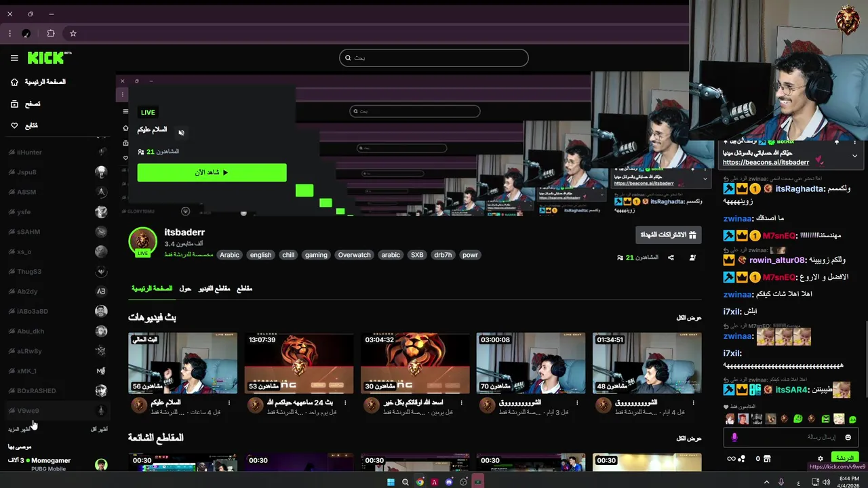Select the powr tag

coord(470,255)
